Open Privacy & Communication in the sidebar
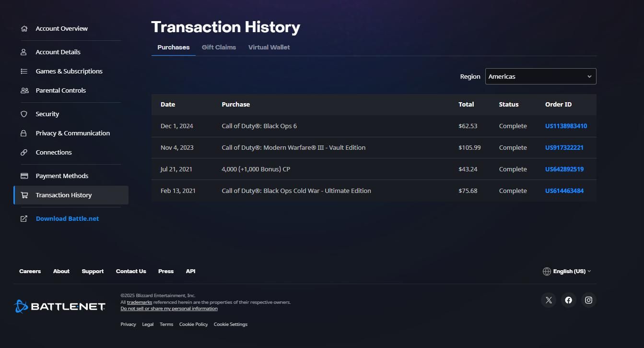This screenshot has height=348, width=644. coord(73,133)
